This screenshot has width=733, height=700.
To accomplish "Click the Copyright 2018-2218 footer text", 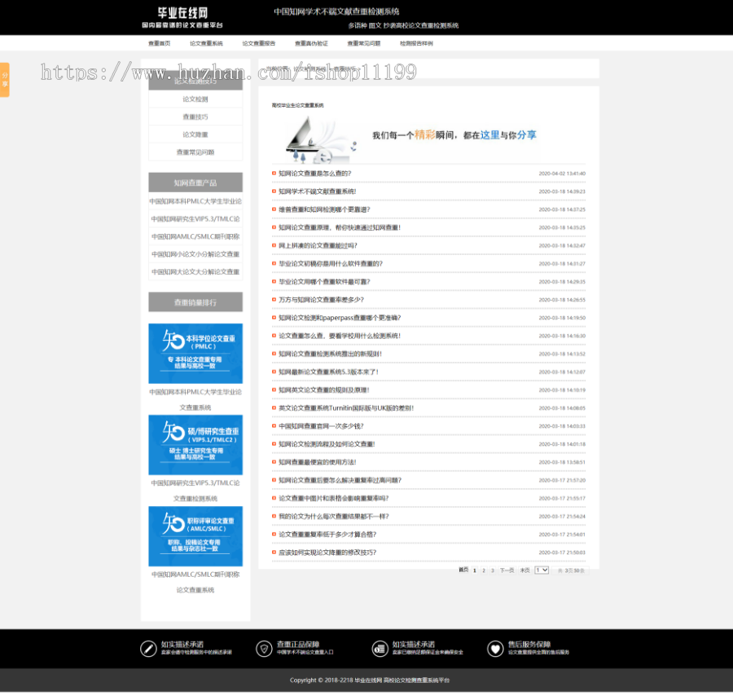I will [x=369, y=680].
